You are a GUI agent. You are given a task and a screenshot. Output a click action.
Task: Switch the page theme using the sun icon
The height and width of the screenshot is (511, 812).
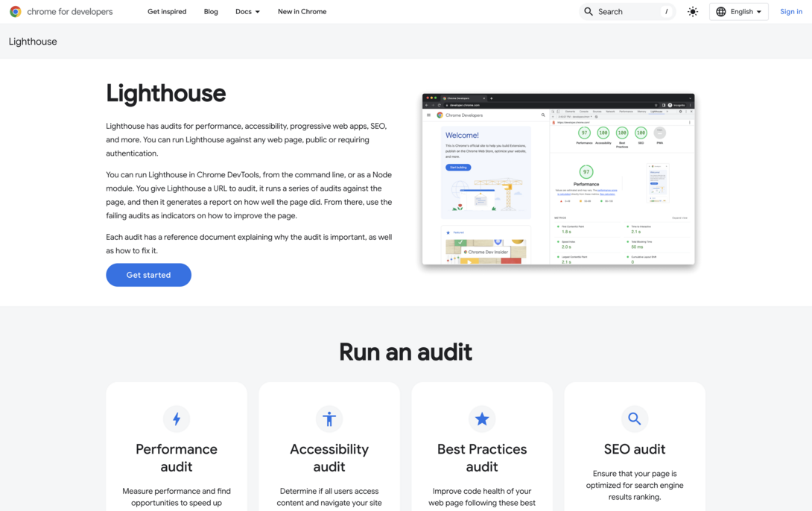pos(692,11)
